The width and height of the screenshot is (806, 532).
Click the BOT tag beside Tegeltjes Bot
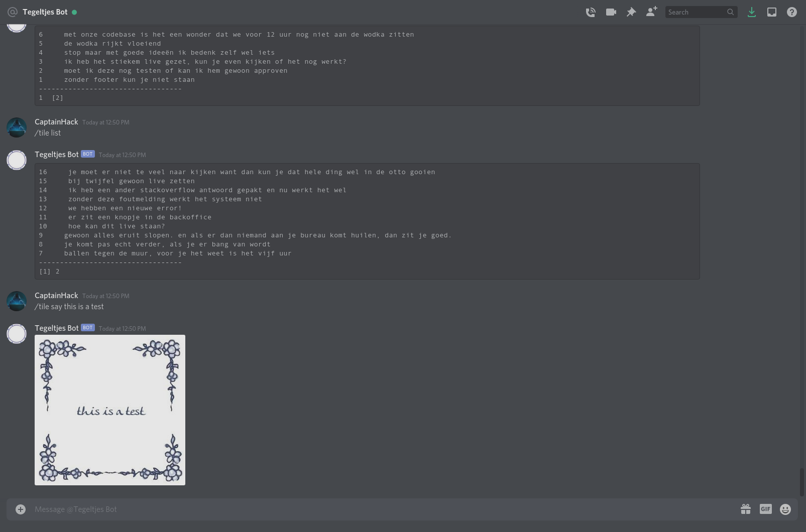tap(87, 327)
